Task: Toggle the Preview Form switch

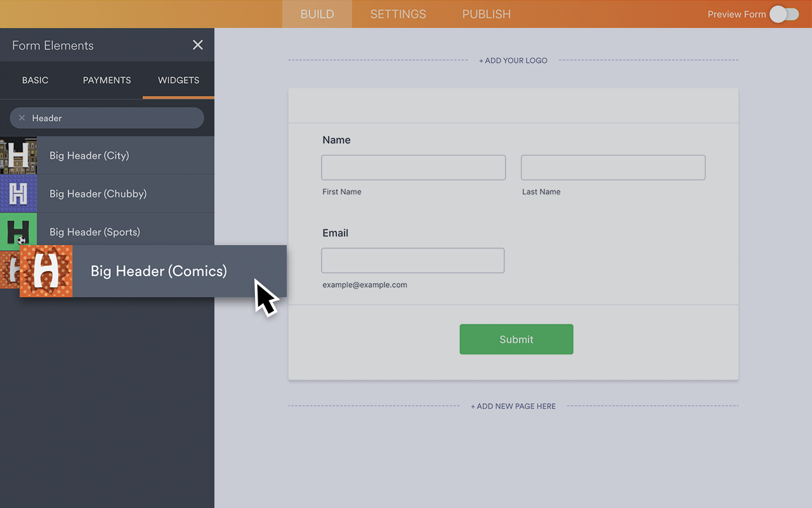Action: click(x=784, y=15)
